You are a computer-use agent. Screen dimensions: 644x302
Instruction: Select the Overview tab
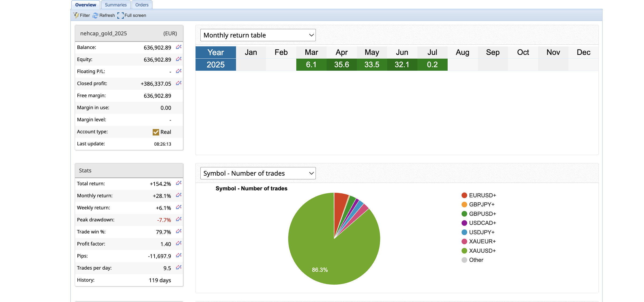pos(85,5)
